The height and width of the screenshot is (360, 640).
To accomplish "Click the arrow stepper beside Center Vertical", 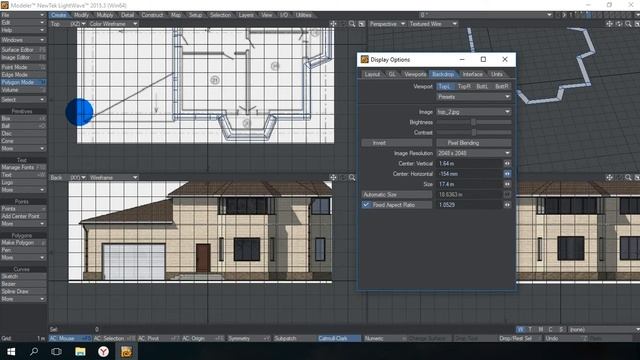I will click(507, 163).
